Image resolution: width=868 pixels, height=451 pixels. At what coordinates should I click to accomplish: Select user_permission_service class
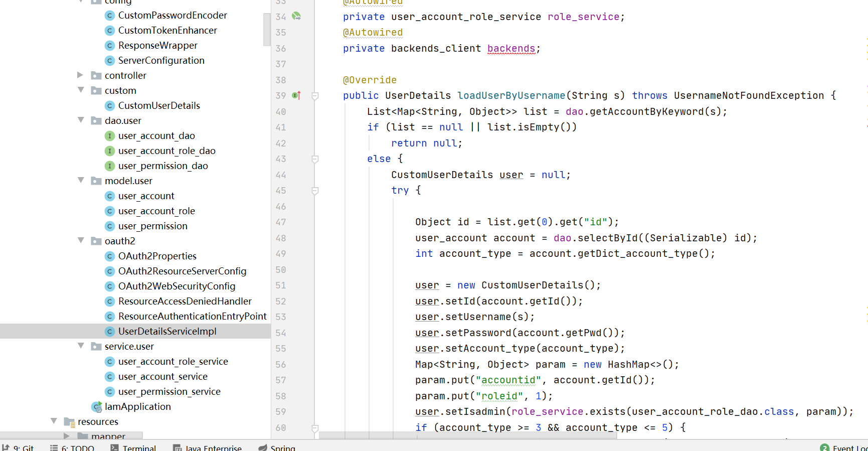(169, 392)
